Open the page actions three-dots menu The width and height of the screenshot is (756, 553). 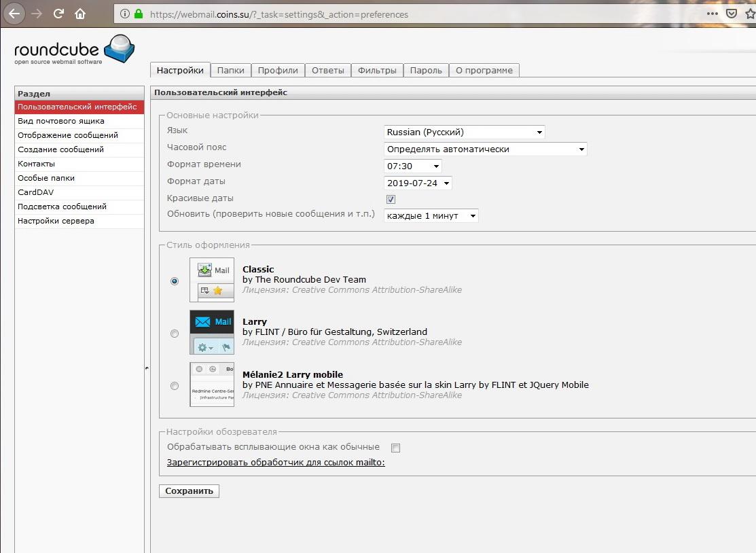(712, 14)
